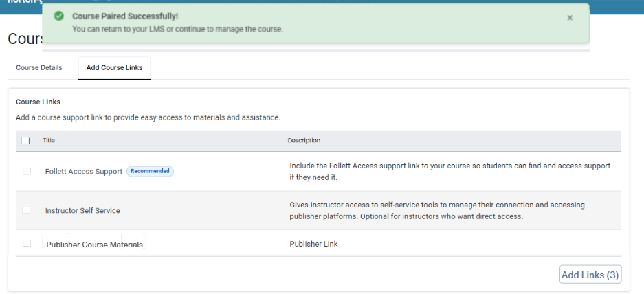644x294 pixels.
Task: Click the Follett Access Support title
Action: [84, 172]
